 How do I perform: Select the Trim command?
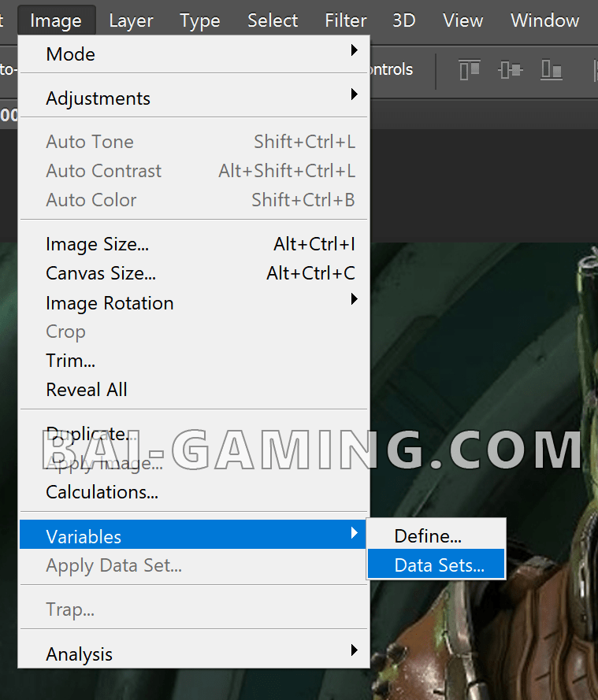pyautogui.click(x=71, y=361)
